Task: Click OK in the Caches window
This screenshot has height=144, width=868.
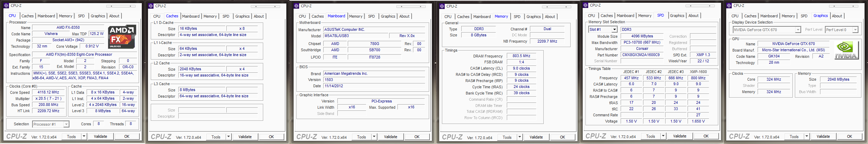Action: tap(272, 137)
